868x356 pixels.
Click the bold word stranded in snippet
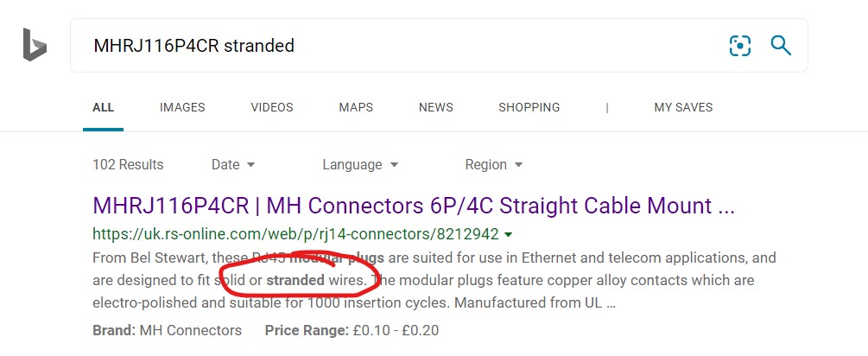pos(295,280)
